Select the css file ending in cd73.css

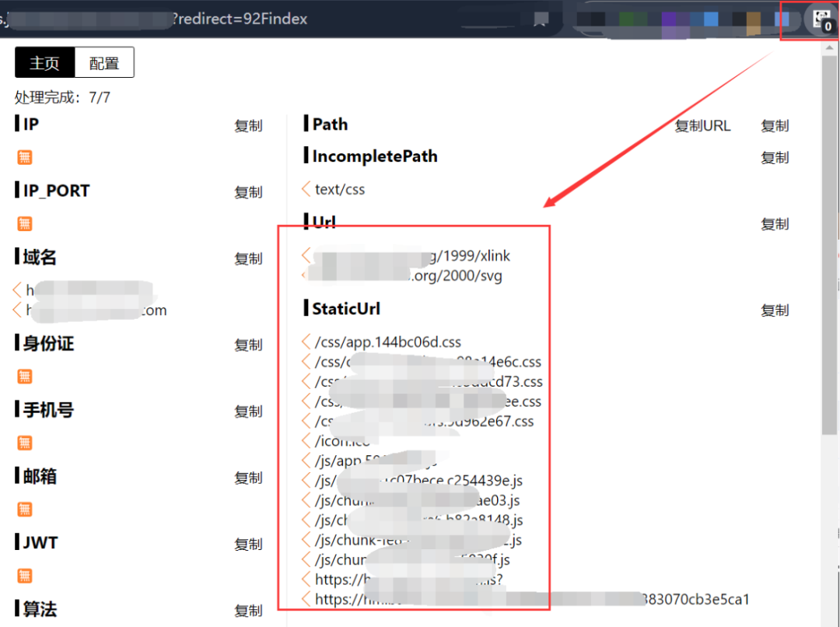click(x=429, y=381)
